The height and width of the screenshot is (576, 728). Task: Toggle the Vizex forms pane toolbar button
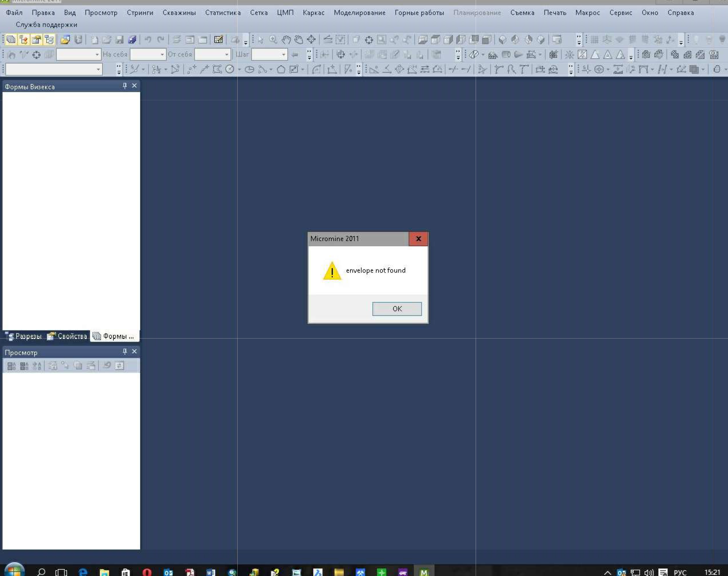[x=11, y=40]
